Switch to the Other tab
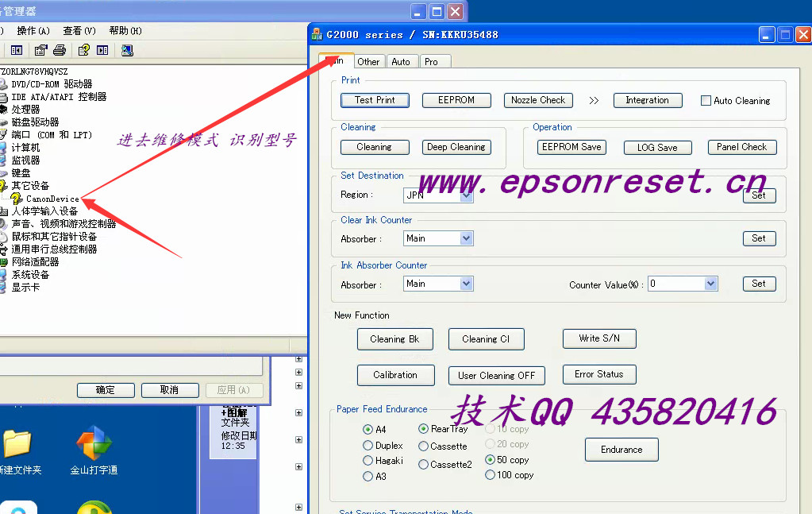The height and width of the screenshot is (514, 812). [x=368, y=61]
